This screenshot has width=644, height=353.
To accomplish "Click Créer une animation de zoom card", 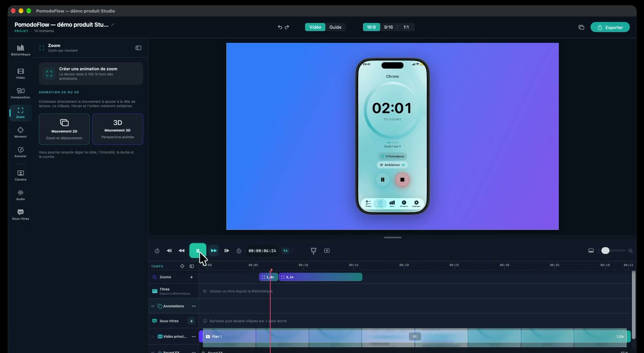I will pos(91,73).
